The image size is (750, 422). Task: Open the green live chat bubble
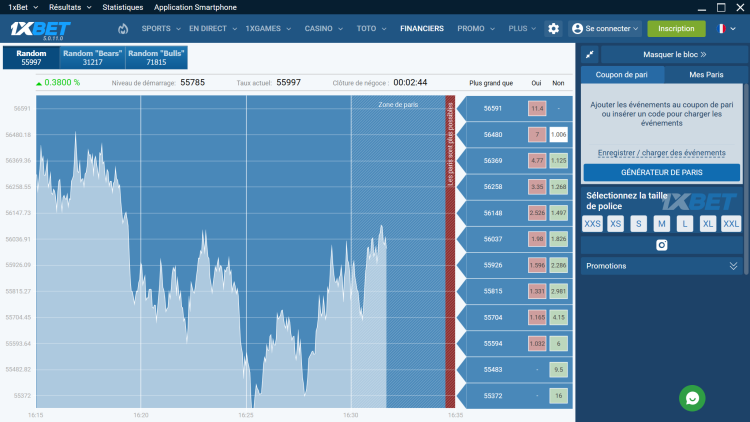click(692, 398)
